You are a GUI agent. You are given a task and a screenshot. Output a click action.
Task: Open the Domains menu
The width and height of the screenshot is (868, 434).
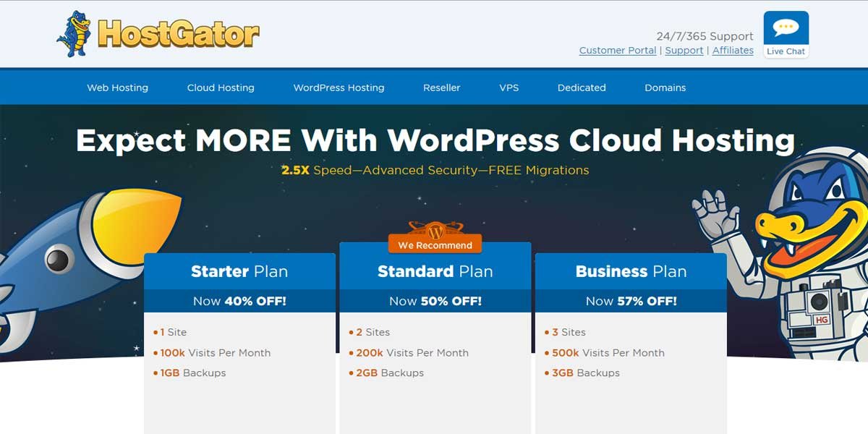[665, 88]
